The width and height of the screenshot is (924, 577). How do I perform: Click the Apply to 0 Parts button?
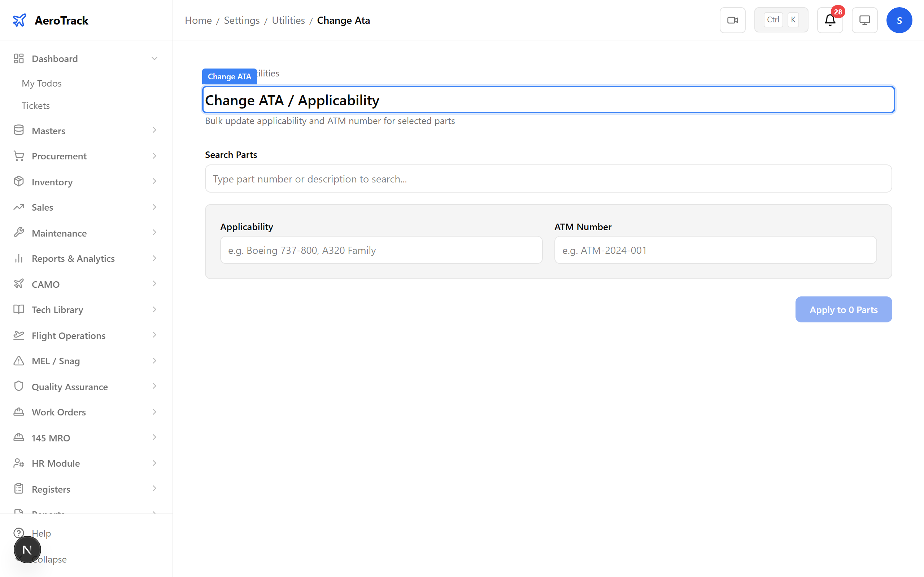pos(844,309)
